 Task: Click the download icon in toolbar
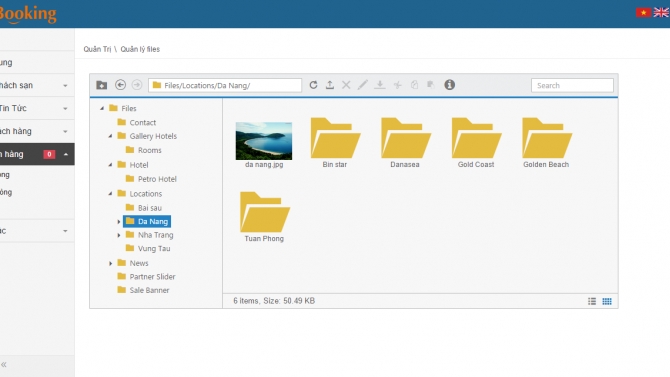coord(379,85)
